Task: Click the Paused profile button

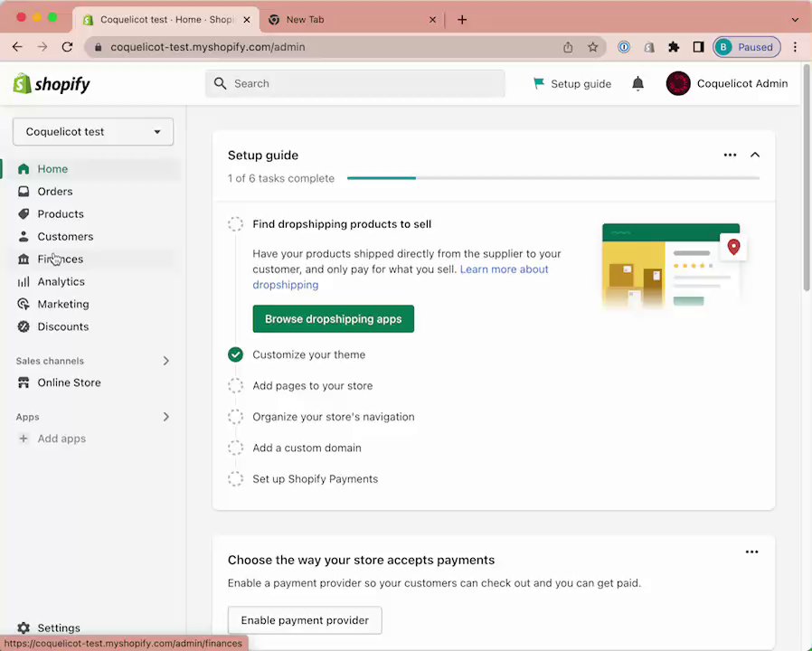Action: [x=747, y=47]
